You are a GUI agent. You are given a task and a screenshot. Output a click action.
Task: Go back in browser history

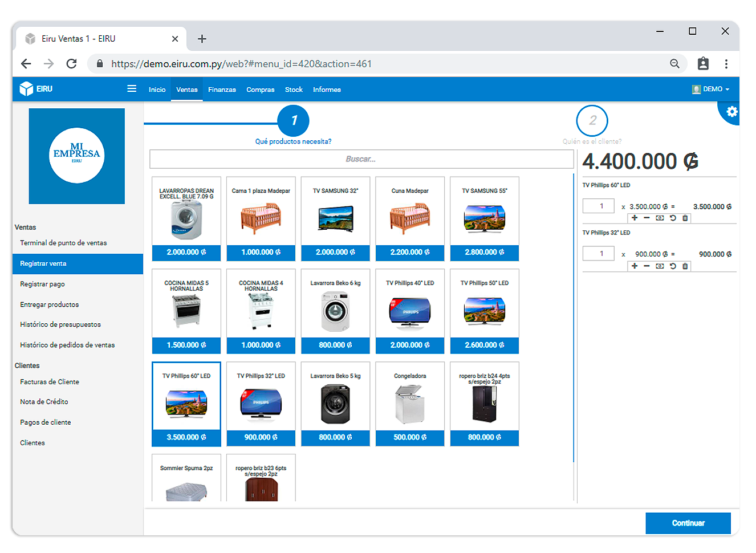point(26,64)
